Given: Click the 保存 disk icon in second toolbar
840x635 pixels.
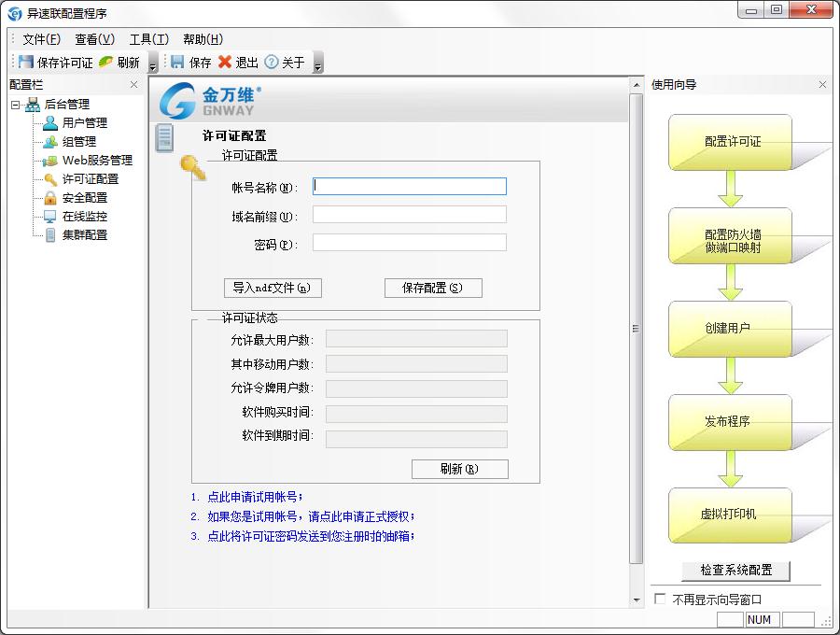Looking at the screenshot, I should tap(177, 63).
